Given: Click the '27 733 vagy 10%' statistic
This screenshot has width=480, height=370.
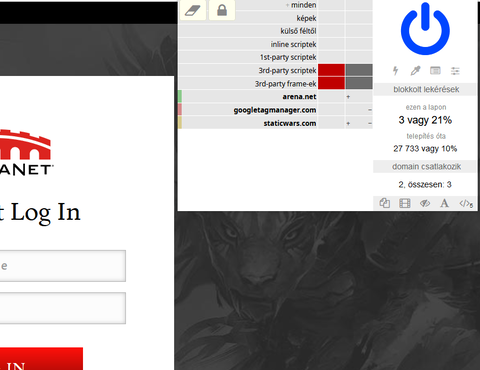Looking at the screenshot, I should [x=425, y=149].
